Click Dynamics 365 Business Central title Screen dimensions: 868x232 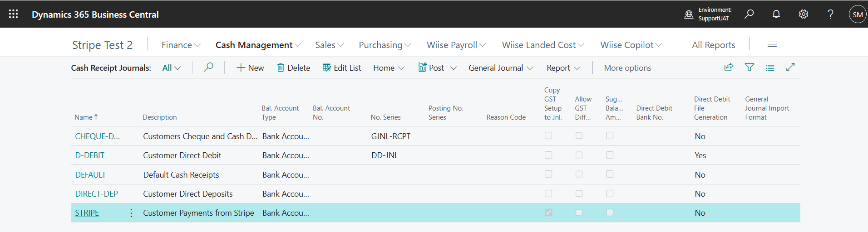95,14
